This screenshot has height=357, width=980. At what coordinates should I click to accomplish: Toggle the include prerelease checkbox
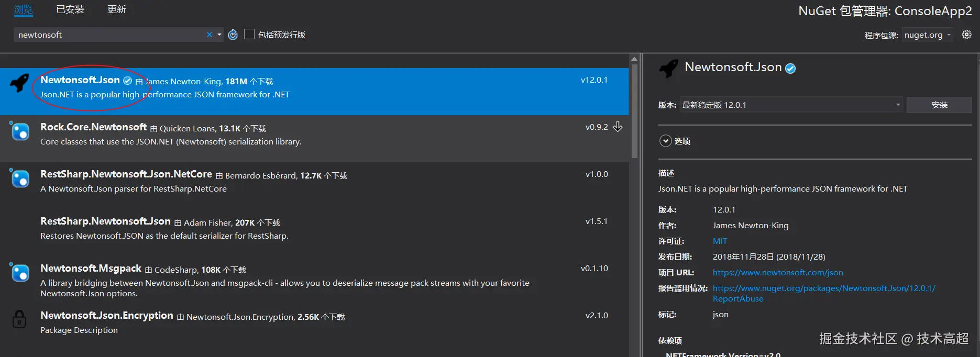(249, 35)
